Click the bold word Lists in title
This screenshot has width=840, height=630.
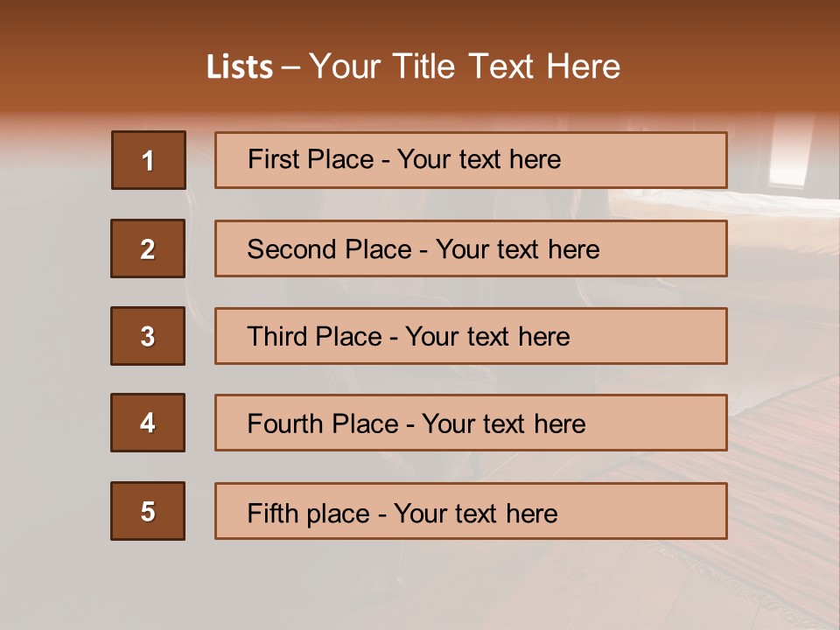pyautogui.click(x=240, y=67)
